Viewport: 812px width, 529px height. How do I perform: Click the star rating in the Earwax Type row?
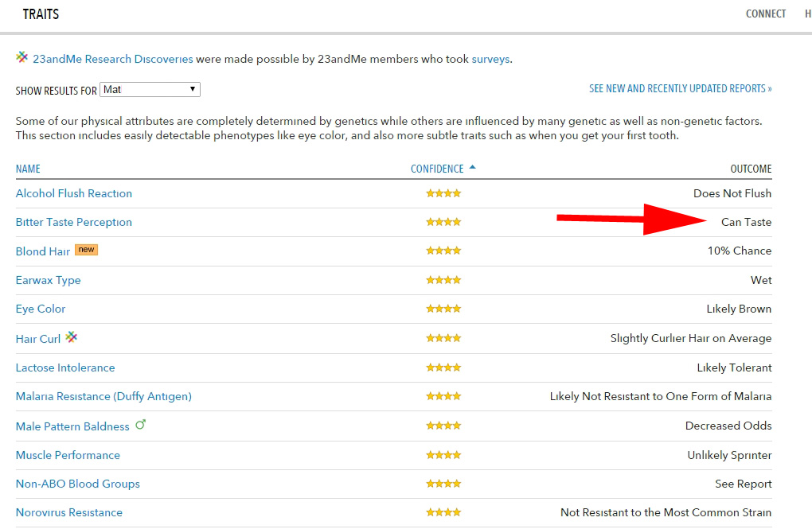[x=443, y=280]
